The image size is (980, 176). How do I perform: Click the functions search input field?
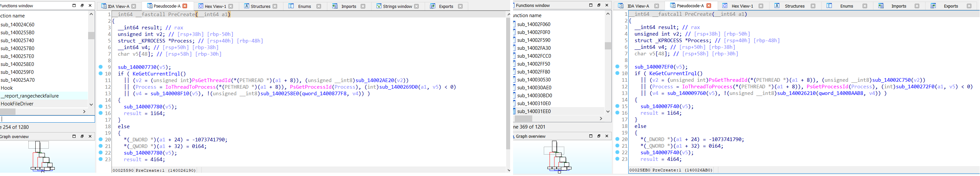(48, 119)
